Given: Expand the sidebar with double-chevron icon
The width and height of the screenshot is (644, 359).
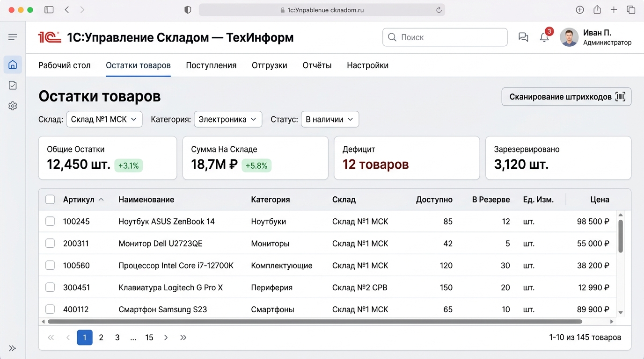Looking at the screenshot, I should point(13,348).
